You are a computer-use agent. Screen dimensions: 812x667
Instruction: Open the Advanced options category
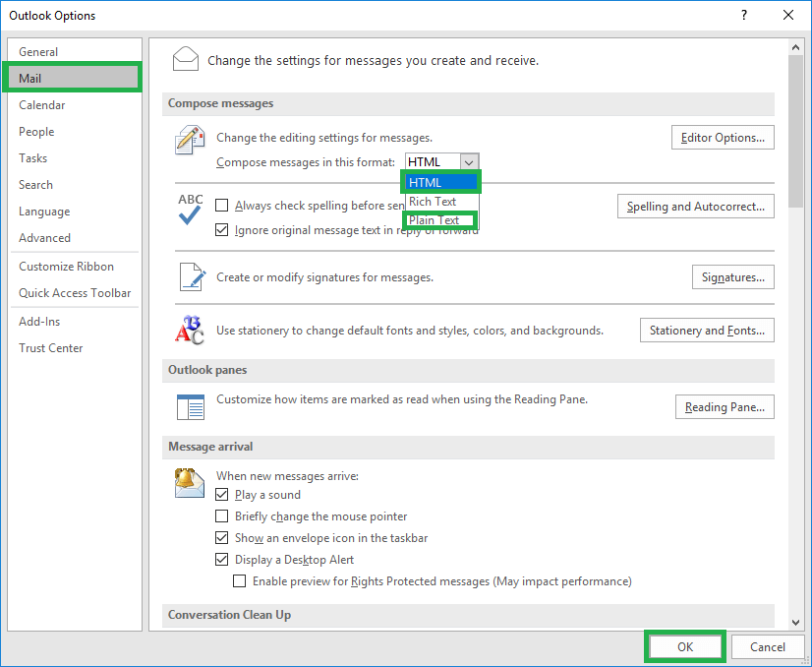click(75, 238)
